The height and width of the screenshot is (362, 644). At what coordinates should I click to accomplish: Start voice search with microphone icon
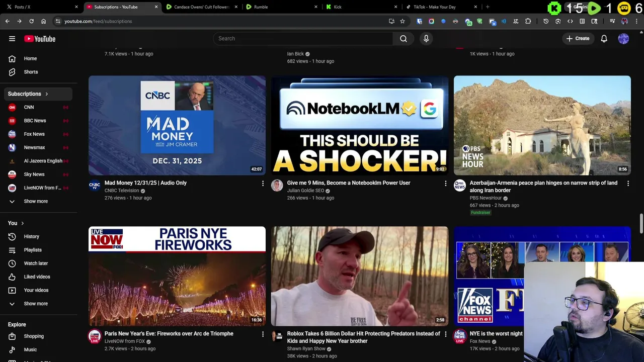tap(426, 39)
